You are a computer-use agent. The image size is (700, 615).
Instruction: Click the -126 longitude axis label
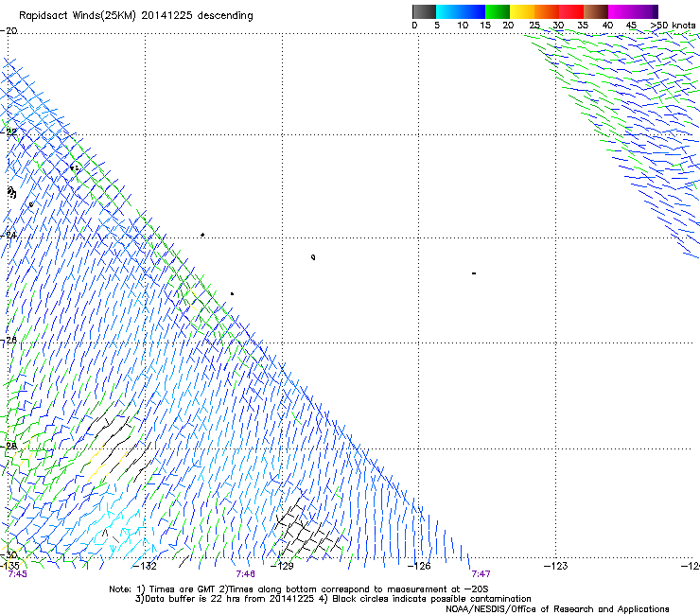coord(419,566)
